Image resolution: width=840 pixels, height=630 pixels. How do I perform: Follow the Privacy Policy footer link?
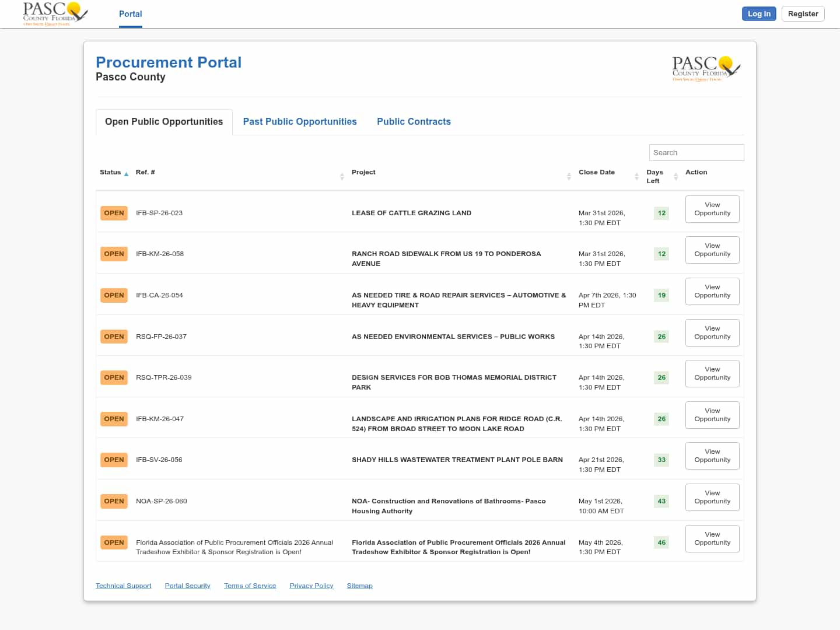pos(311,586)
